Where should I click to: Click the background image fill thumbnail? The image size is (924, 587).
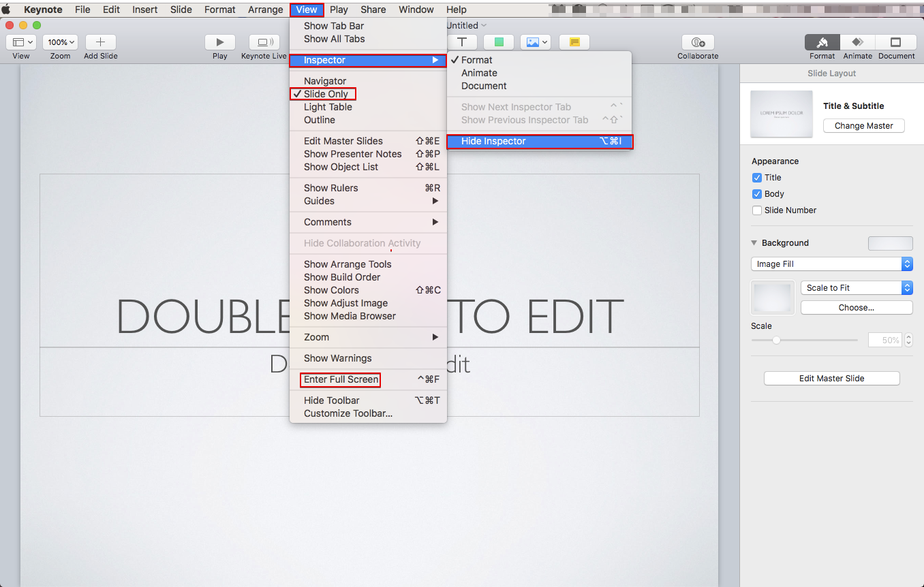click(x=773, y=298)
